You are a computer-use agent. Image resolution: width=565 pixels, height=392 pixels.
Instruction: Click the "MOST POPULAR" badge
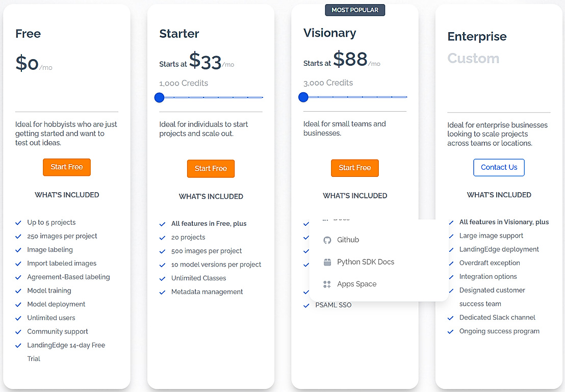click(355, 10)
